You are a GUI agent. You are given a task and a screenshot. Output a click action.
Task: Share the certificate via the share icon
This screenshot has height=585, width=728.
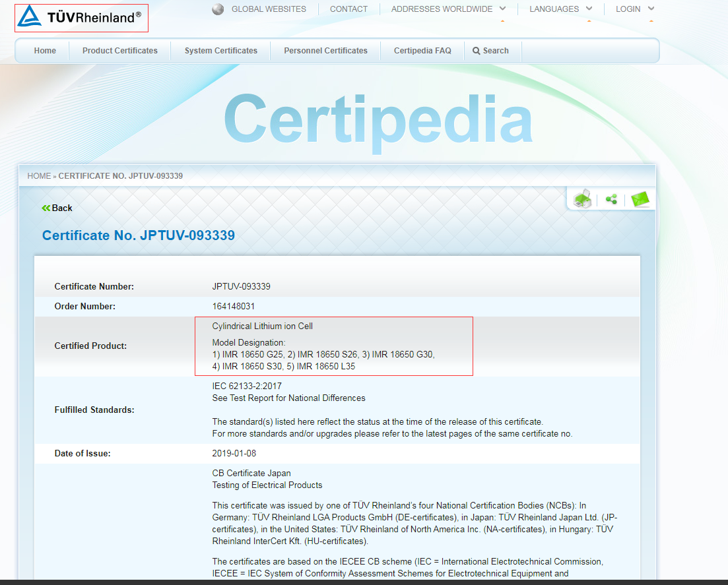pyautogui.click(x=611, y=199)
